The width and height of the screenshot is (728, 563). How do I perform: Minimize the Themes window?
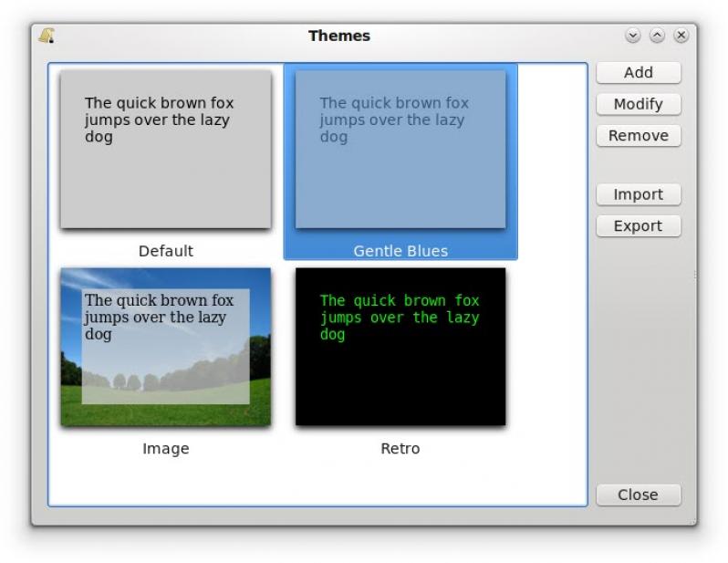click(632, 36)
